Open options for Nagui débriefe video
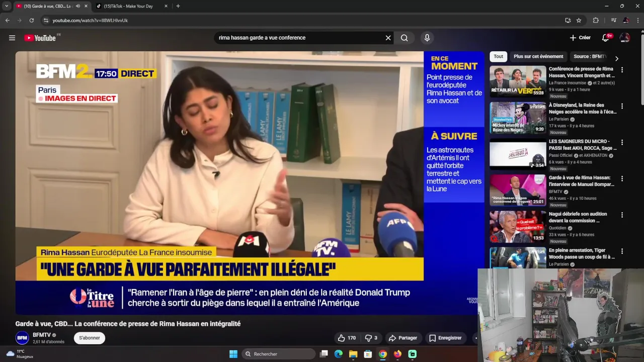The image size is (644, 362). [x=622, y=215]
